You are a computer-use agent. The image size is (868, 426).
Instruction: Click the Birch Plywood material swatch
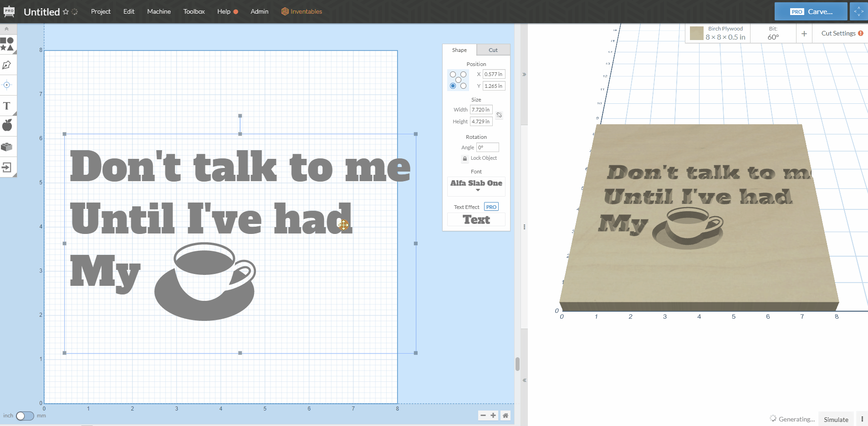pos(696,33)
